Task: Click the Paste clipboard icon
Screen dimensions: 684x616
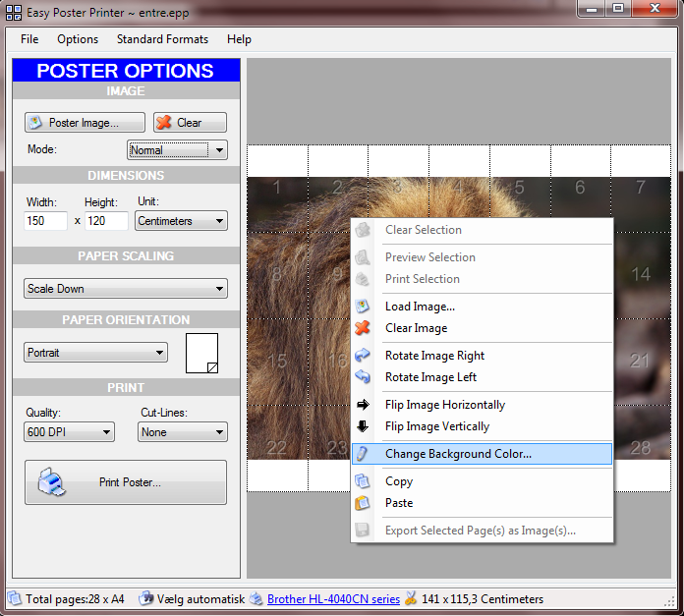Action: (x=363, y=503)
